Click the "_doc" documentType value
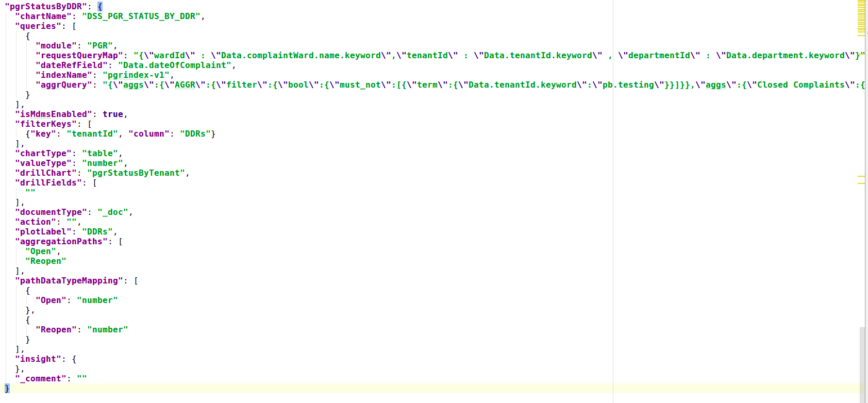The width and height of the screenshot is (868, 403). click(x=113, y=212)
